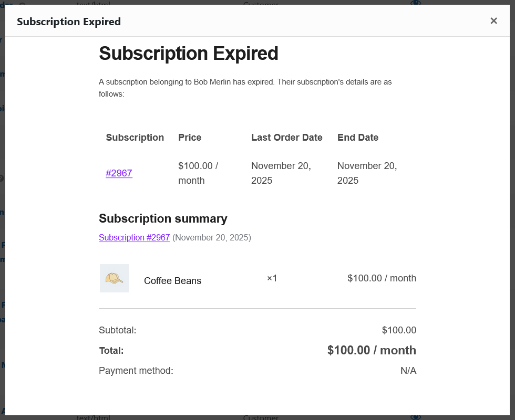515x420 pixels.
Task: Click the "Subtotal:" label
Action: (x=117, y=330)
